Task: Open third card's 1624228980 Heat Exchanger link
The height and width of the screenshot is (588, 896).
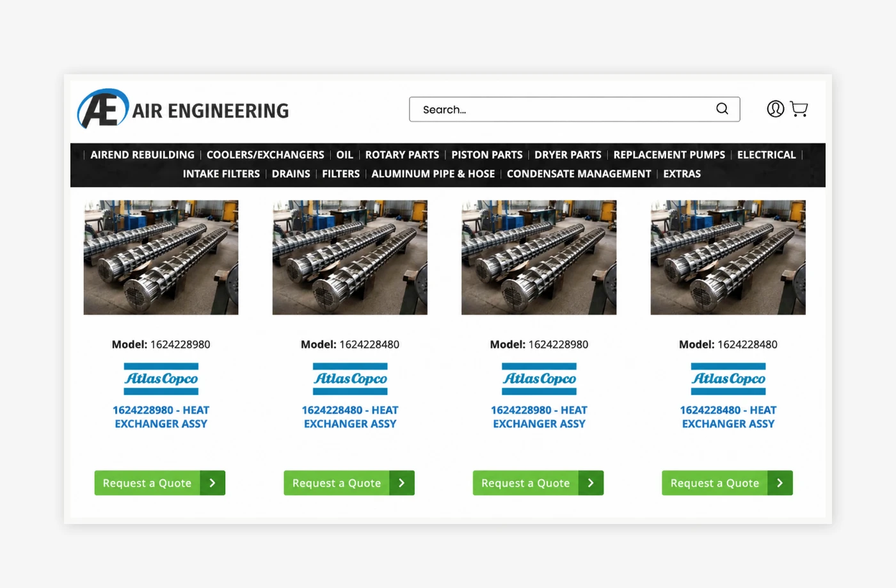Action: 539,417
